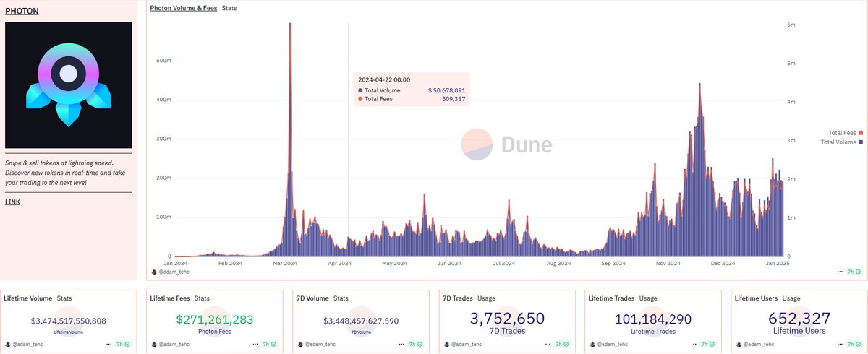The image size is (868, 354).
Task: Open @adam_tehc on 7D Volume card
Action: click(319, 345)
